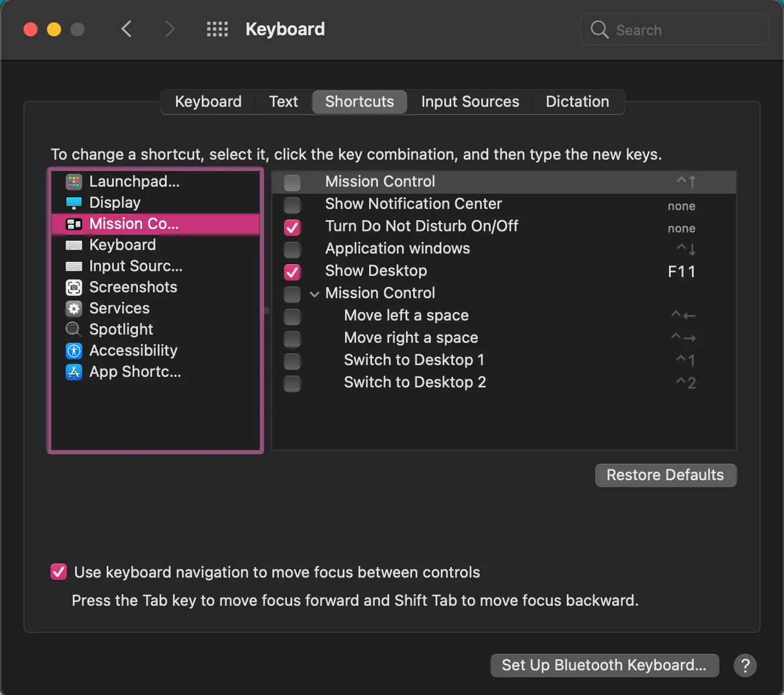784x695 pixels.
Task: Click the Services gear icon
Action: pos(74,309)
